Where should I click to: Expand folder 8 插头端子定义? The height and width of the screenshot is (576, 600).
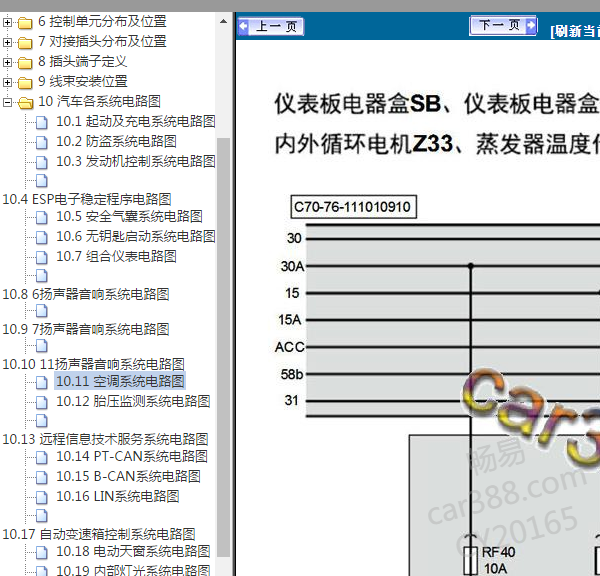tap(7, 62)
